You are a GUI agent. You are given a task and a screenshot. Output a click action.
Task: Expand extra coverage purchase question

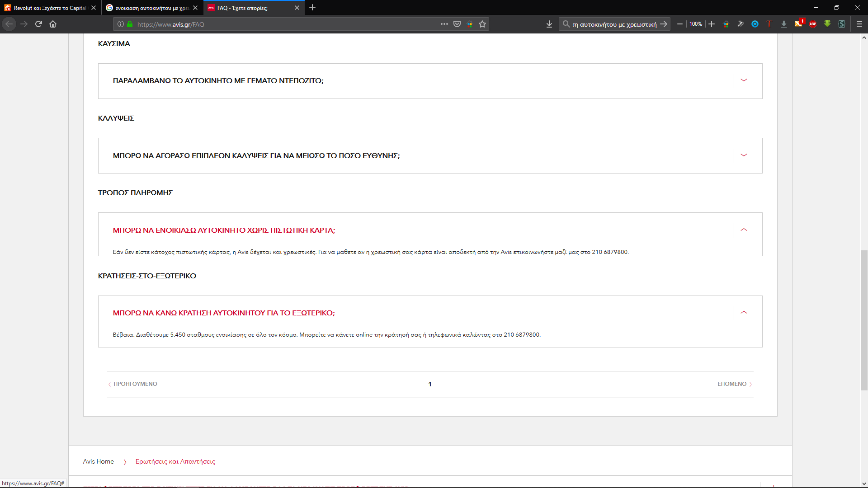click(x=744, y=155)
